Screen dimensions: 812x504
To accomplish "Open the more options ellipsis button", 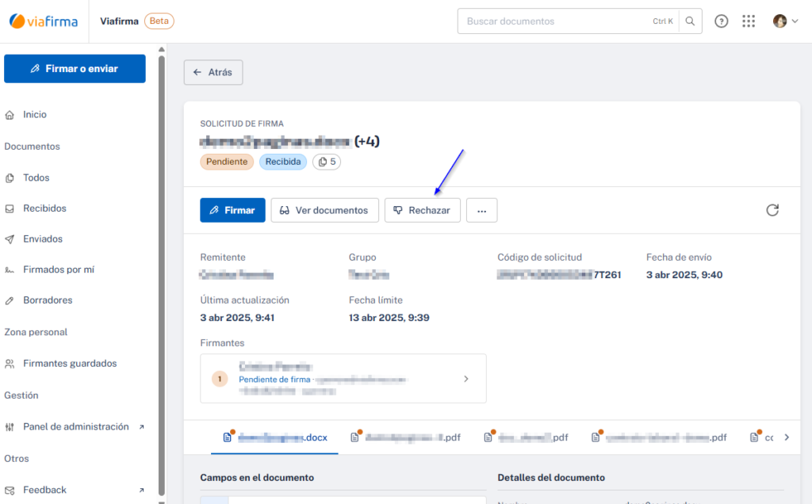I will click(481, 211).
